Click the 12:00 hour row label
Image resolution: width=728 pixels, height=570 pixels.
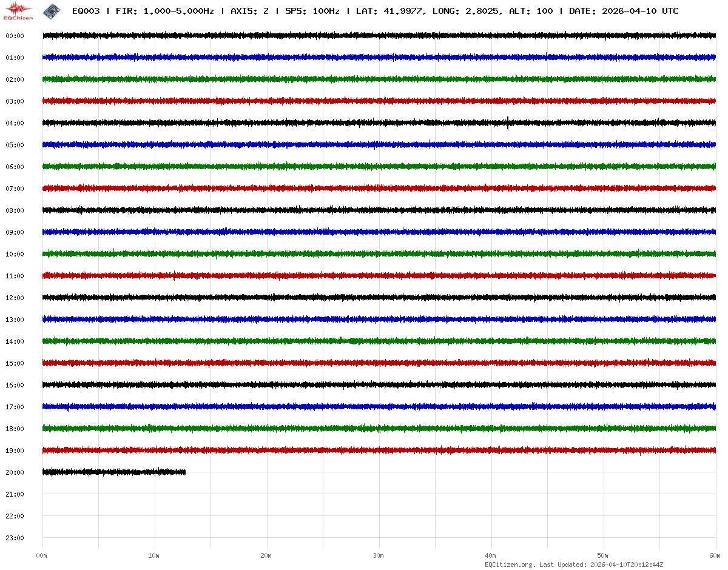pyautogui.click(x=15, y=298)
